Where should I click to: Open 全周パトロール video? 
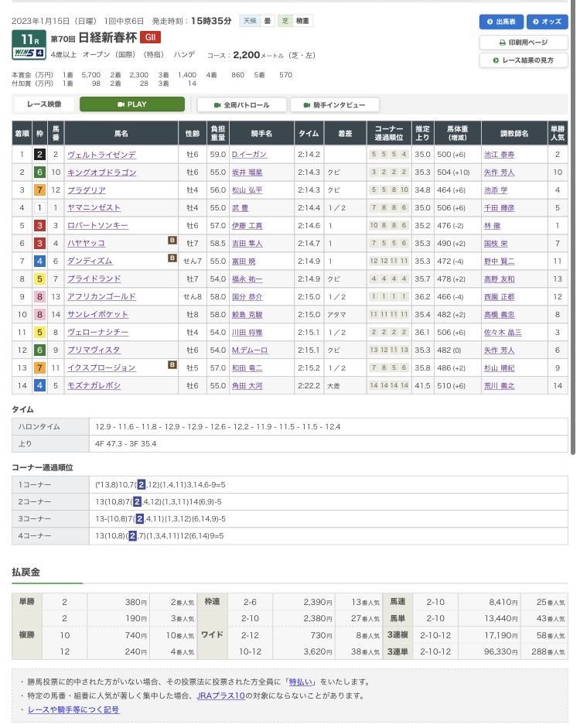coord(242,105)
